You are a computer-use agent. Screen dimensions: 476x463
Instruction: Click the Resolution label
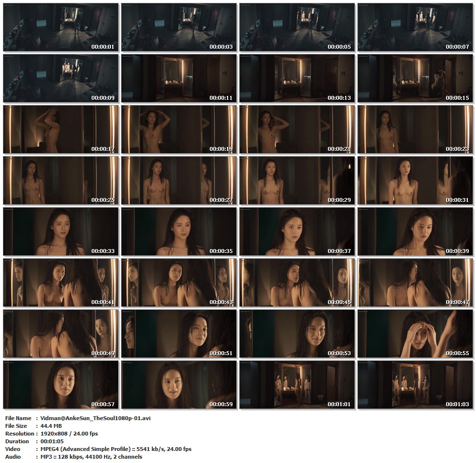[20, 434]
